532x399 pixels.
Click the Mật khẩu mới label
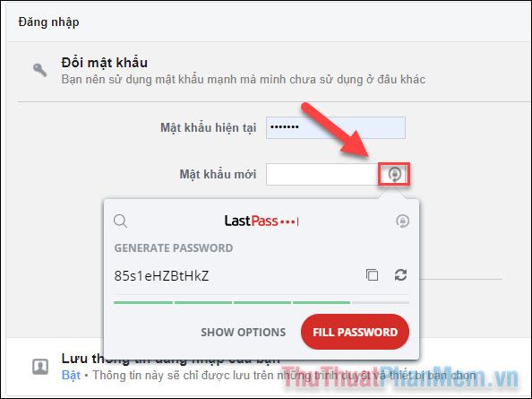[218, 174]
